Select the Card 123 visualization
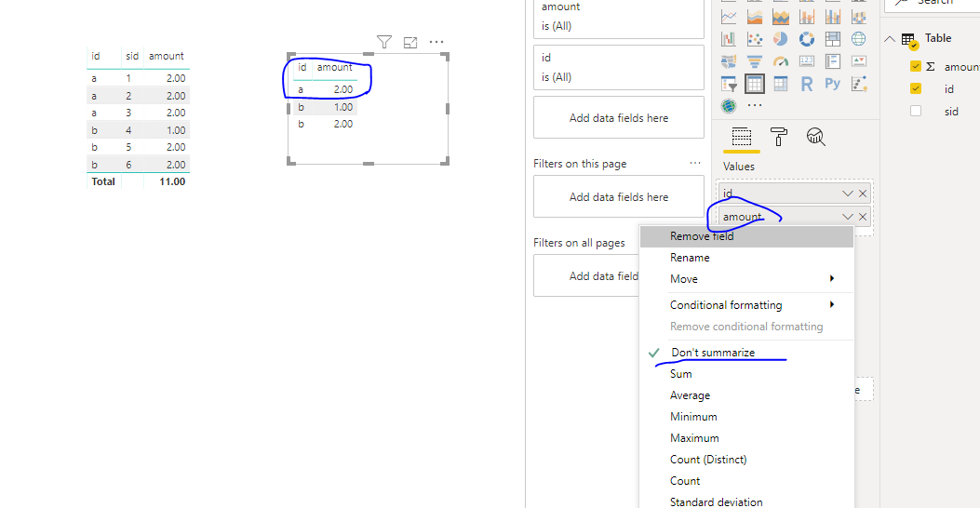Screen dimensions: 980x508 pos(807,61)
